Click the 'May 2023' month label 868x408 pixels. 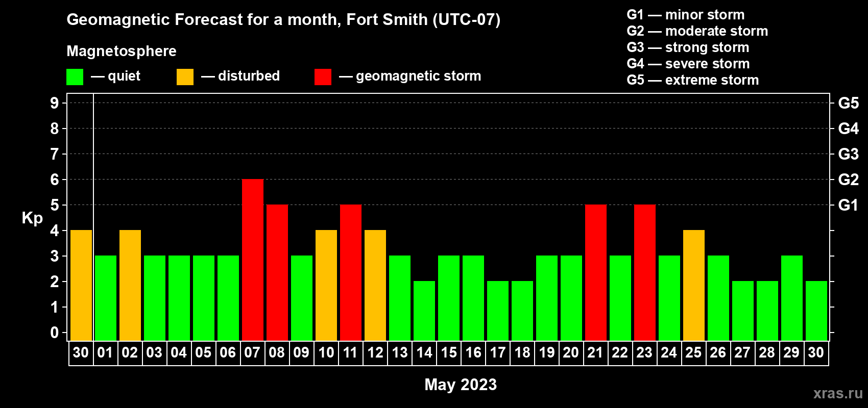[x=461, y=385]
